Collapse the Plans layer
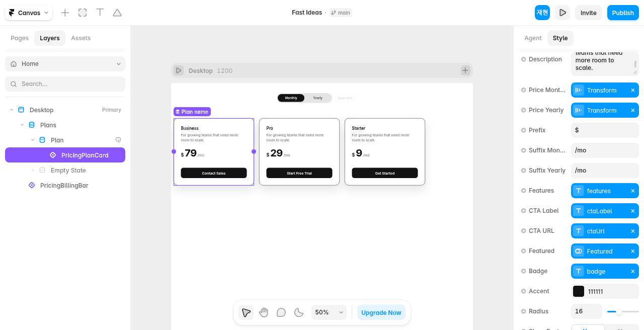644x330 pixels. click(22, 125)
